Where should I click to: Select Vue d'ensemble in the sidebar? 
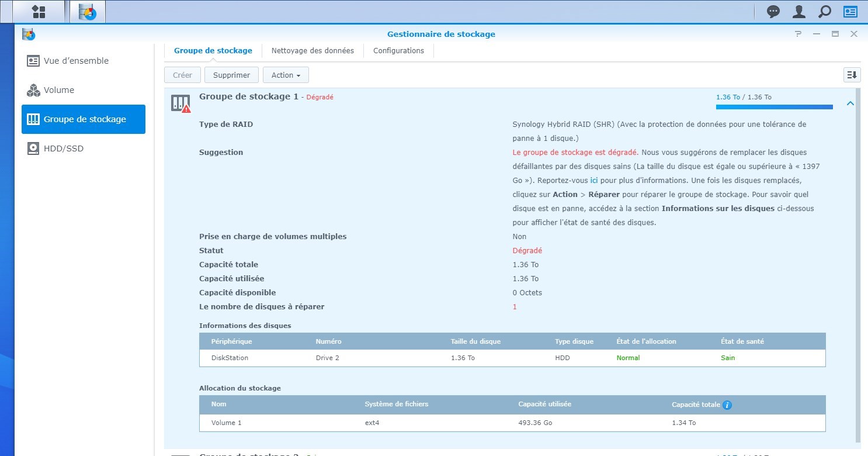point(76,61)
